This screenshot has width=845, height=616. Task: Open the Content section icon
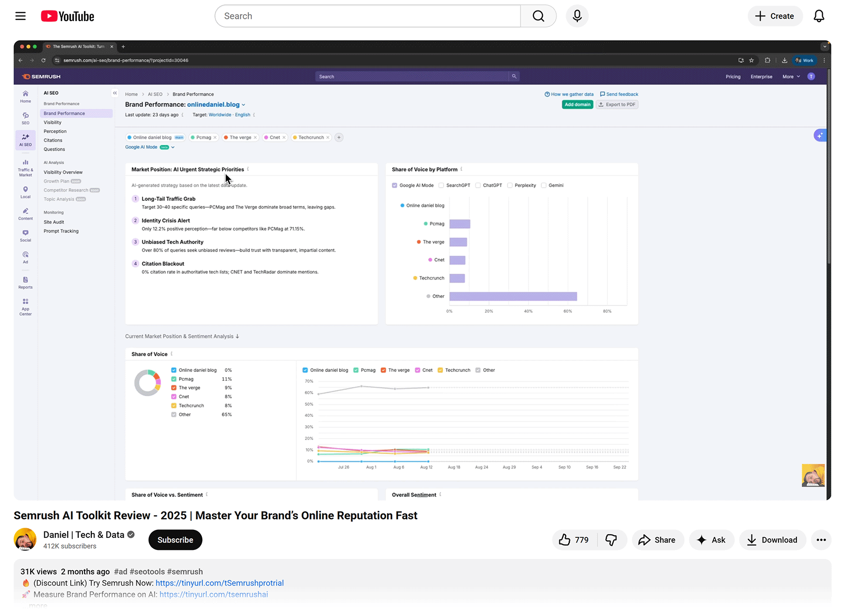coord(25,213)
